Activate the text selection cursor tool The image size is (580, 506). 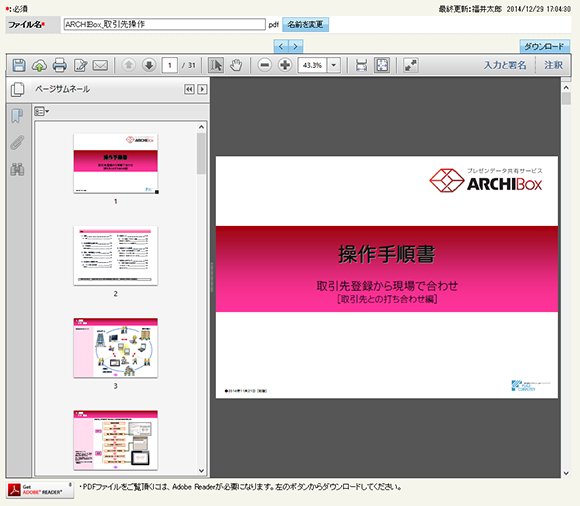(216, 65)
